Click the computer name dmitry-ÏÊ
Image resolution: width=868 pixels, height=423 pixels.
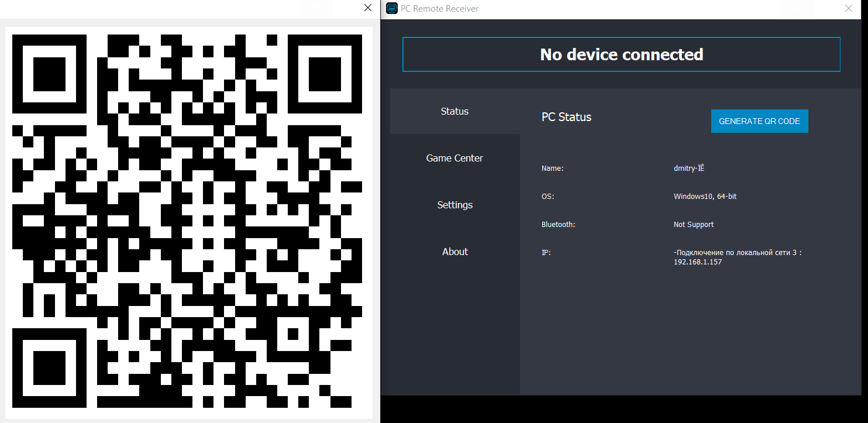coord(689,168)
